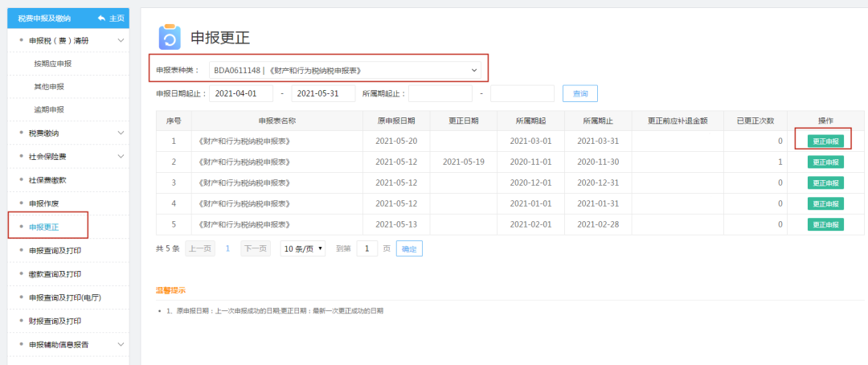The height and width of the screenshot is (365, 868).
Task: Click the 到第 page number input box
Action: tap(367, 248)
